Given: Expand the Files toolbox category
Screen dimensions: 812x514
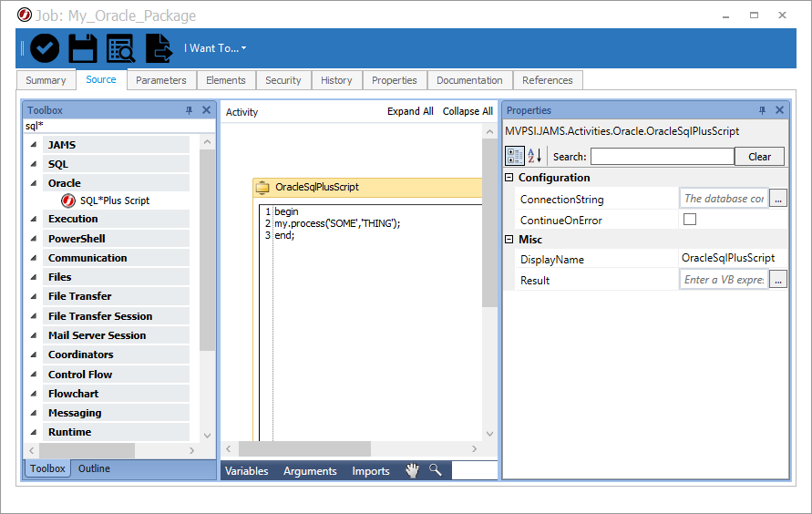Looking at the screenshot, I should click(33, 277).
